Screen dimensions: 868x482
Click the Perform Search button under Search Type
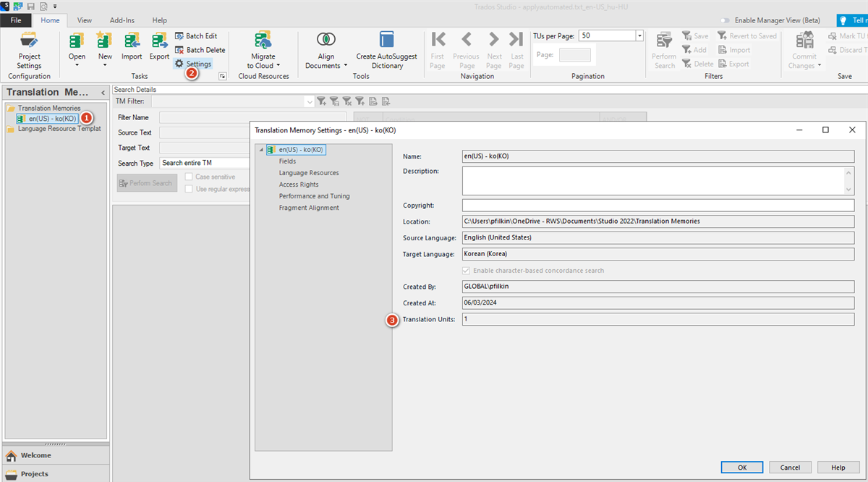(147, 183)
